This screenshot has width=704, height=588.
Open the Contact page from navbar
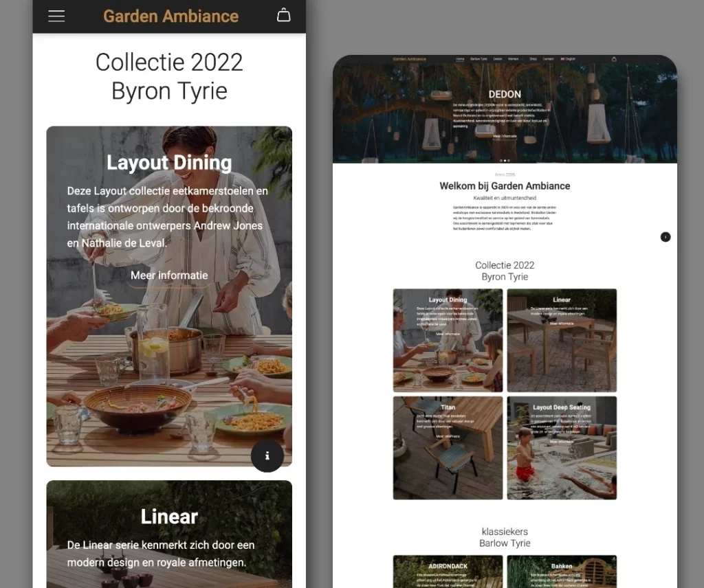pos(548,59)
